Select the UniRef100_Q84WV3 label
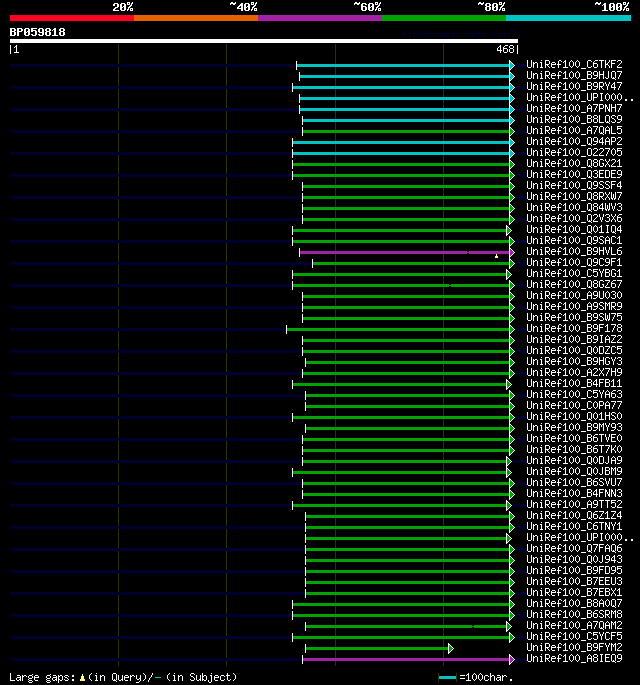640x685 pixels. [574, 207]
